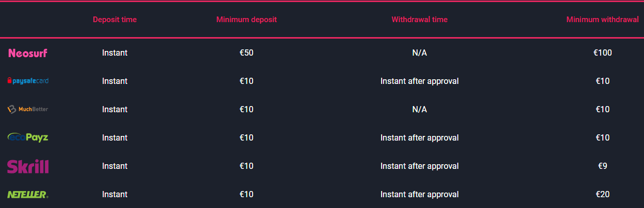Choose the ecoPayz logo

pyautogui.click(x=28, y=137)
